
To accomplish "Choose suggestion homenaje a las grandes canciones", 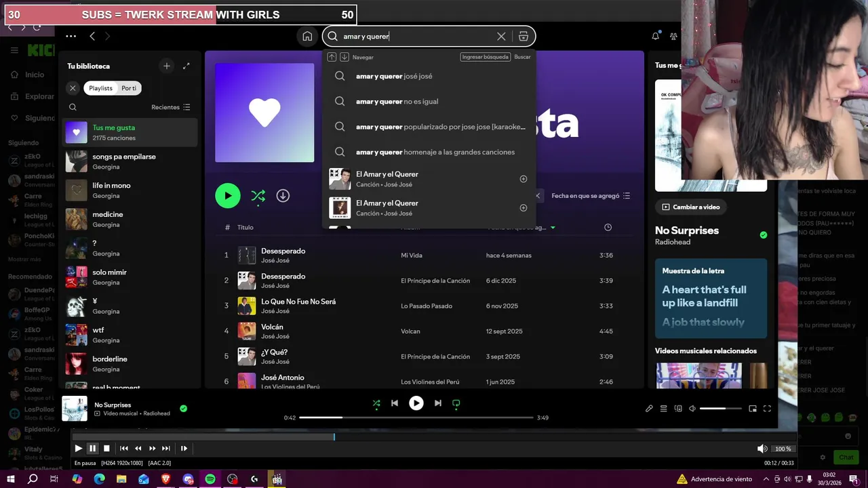I will 429,152.
